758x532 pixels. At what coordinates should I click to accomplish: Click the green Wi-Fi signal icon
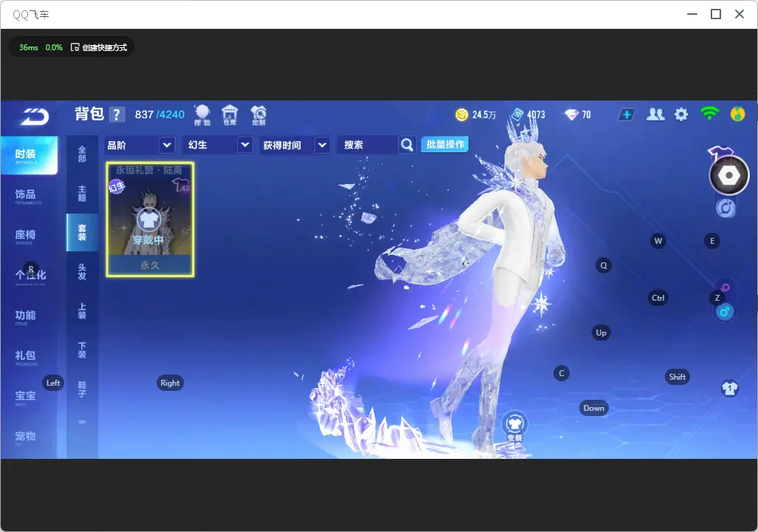[x=709, y=114]
